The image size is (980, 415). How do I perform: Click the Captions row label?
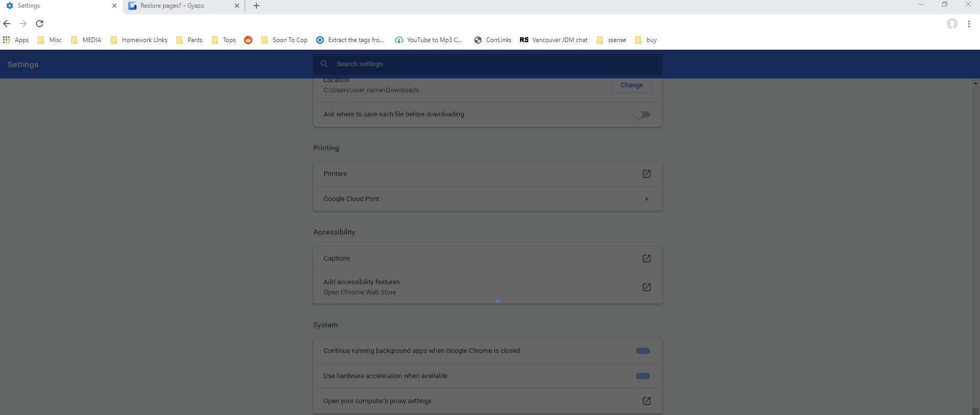[x=337, y=259]
